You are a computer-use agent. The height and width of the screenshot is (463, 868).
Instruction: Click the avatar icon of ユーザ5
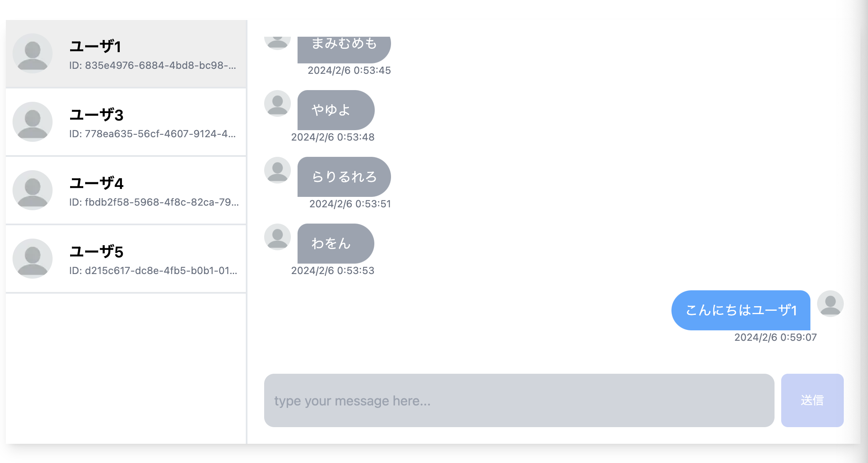click(x=33, y=259)
